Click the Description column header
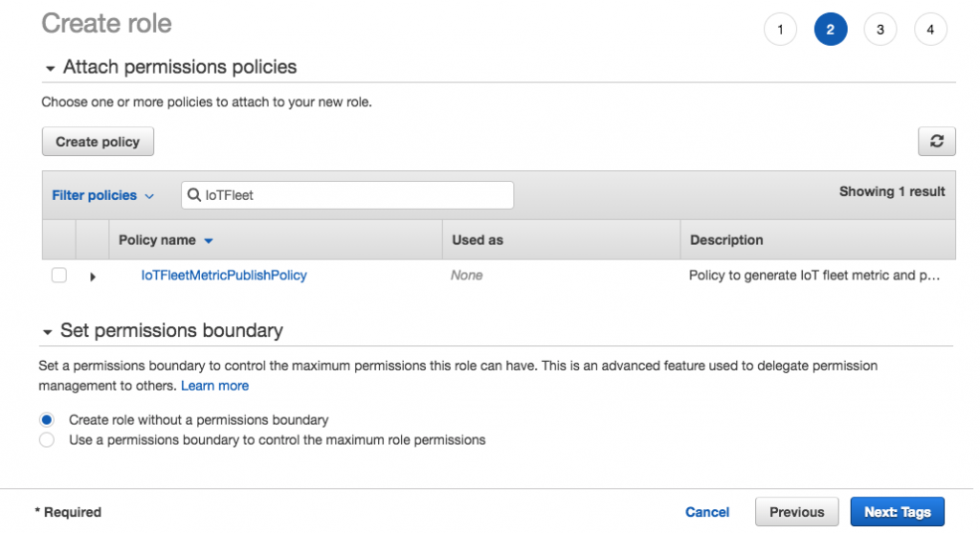Image resolution: width=980 pixels, height=534 pixels. click(726, 240)
